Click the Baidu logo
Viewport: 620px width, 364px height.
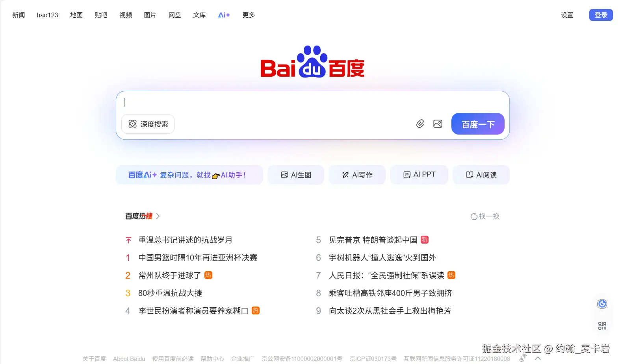(312, 62)
